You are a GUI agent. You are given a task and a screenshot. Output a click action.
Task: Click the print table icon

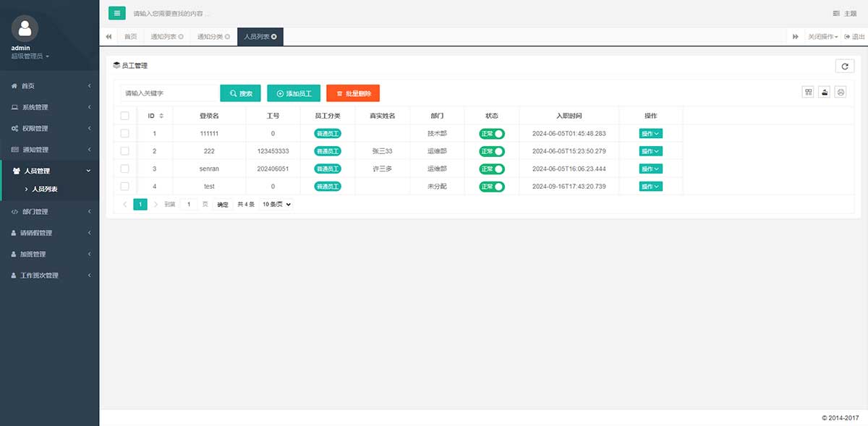click(x=840, y=92)
